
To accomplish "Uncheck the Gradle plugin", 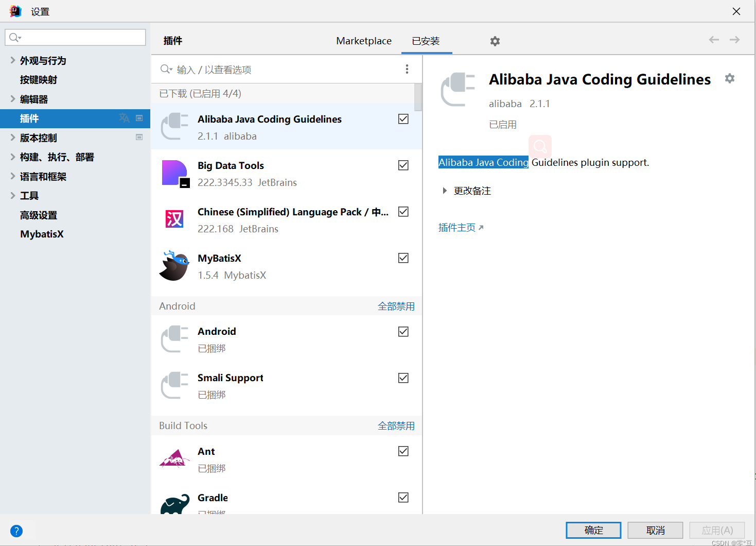I will point(403,498).
